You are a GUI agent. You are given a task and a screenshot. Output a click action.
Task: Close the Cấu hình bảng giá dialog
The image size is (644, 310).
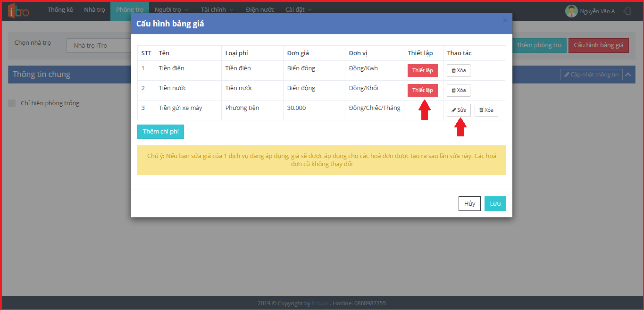click(505, 20)
